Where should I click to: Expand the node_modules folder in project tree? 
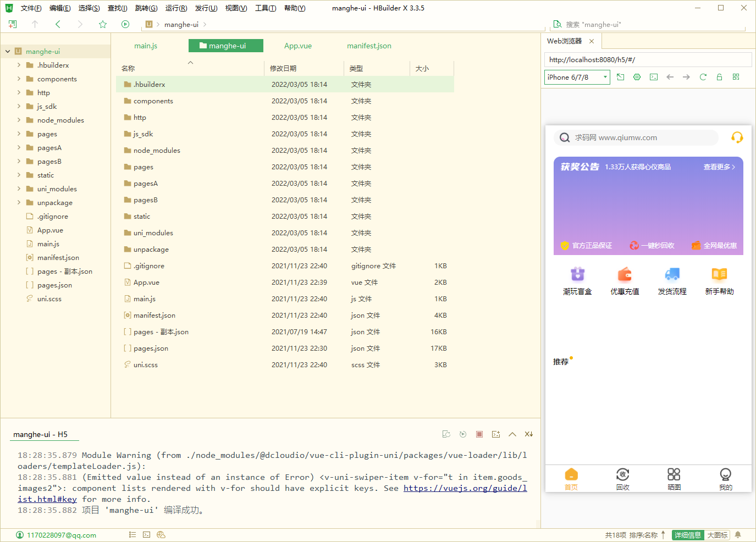[x=19, y=120]
